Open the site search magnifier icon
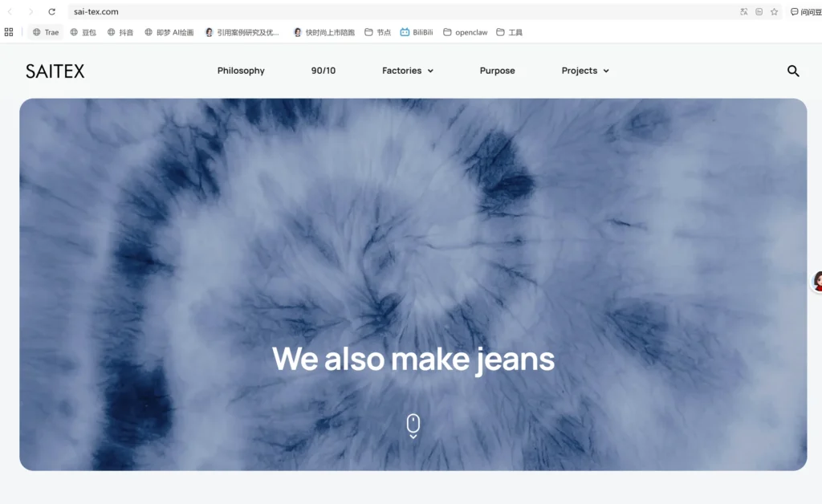 click(793, 71)
